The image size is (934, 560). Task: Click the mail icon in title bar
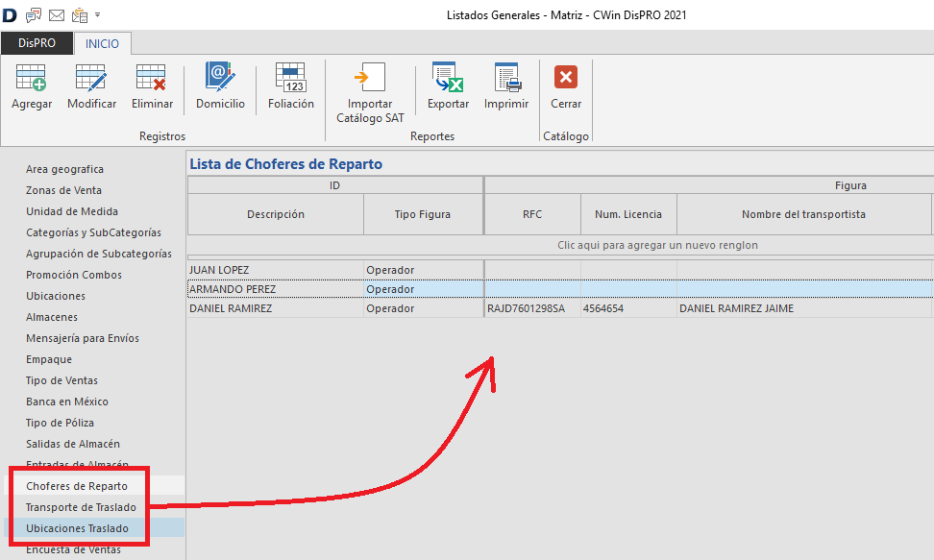click(57, 15)
